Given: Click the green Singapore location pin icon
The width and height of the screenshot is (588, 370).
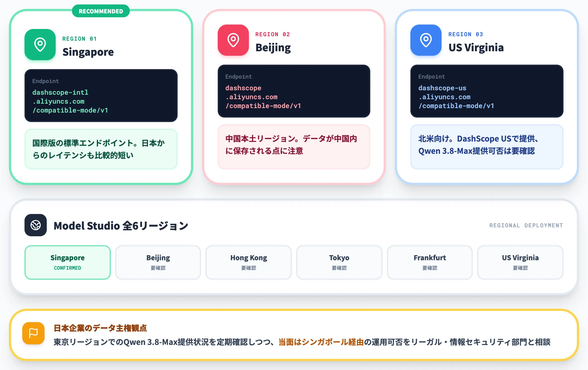Looking at the screenshot, I should tap(40, 45).
